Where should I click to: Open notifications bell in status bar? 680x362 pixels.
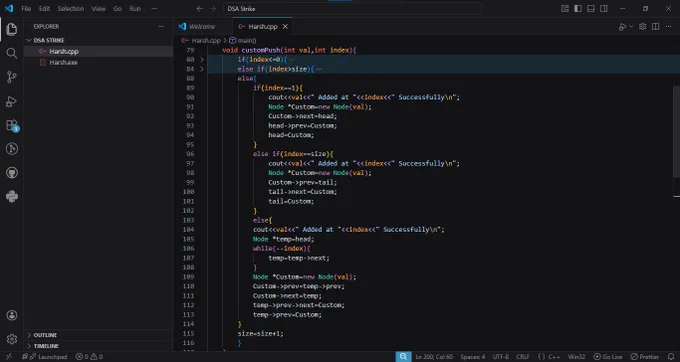click(671, 357)
